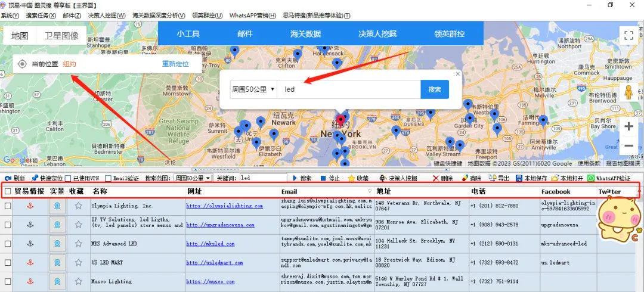644x292 pixels.
Task: Switch map to 地图 view
Action: coord(20,36)
